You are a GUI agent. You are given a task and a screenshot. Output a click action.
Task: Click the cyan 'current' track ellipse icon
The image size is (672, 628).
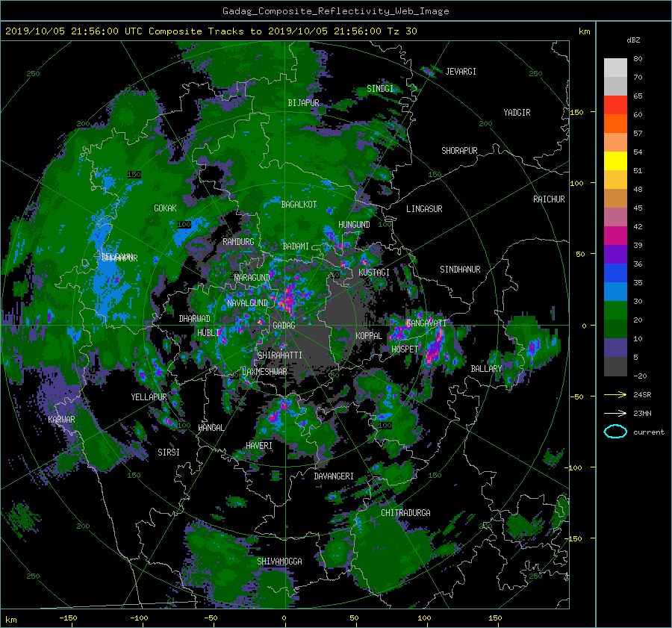615,432
